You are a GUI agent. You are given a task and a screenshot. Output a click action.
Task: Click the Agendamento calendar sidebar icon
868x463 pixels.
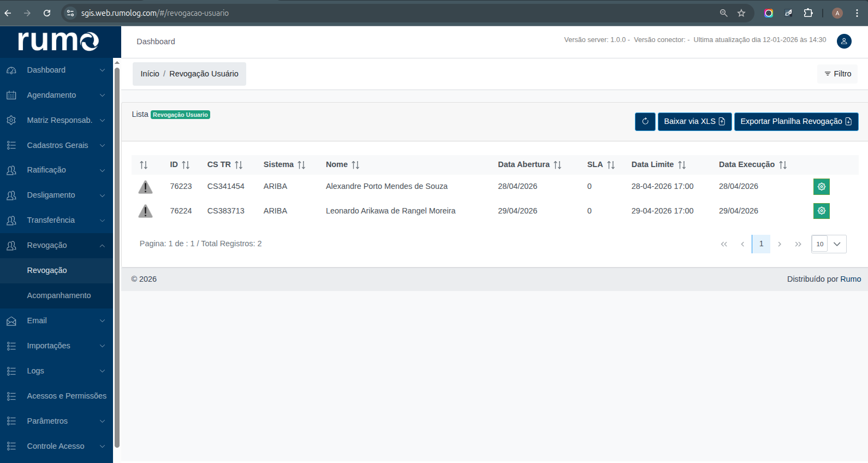click(11, 96)
